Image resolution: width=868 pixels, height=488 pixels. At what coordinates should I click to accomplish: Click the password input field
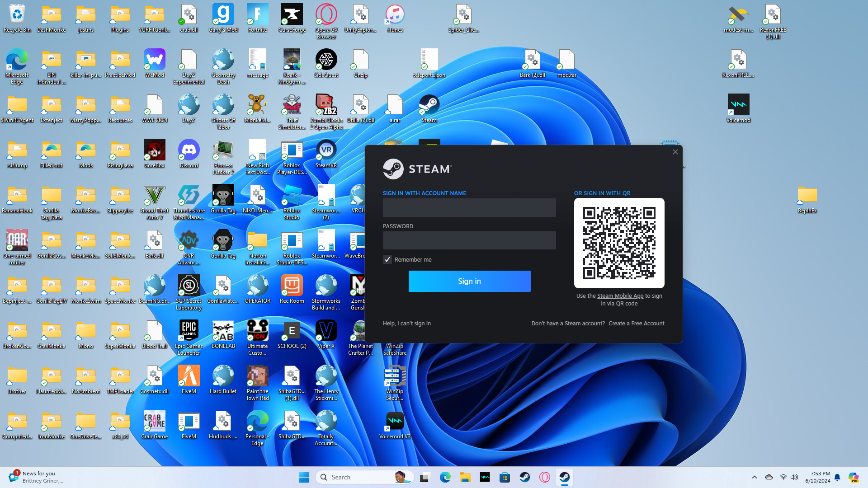pyautogui.click(x=469, y=240)
